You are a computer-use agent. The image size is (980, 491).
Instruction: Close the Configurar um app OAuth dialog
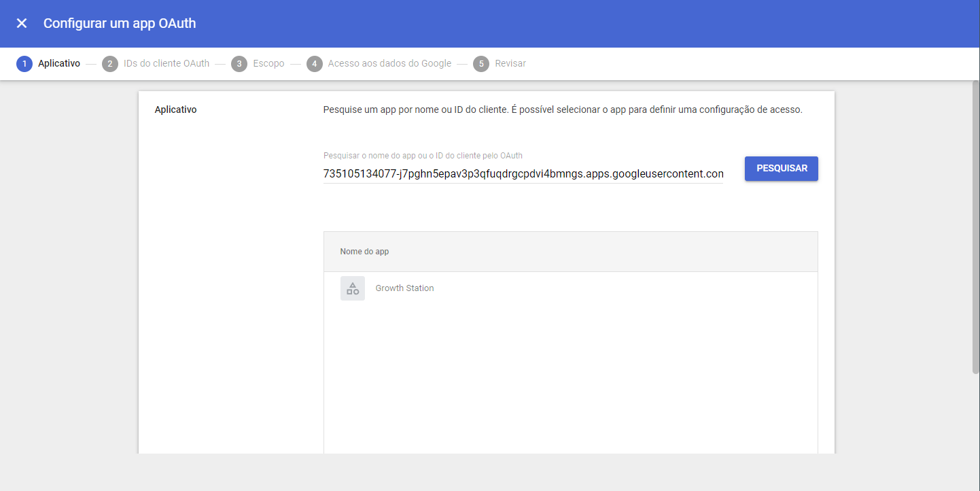click(x=22, y=24)
